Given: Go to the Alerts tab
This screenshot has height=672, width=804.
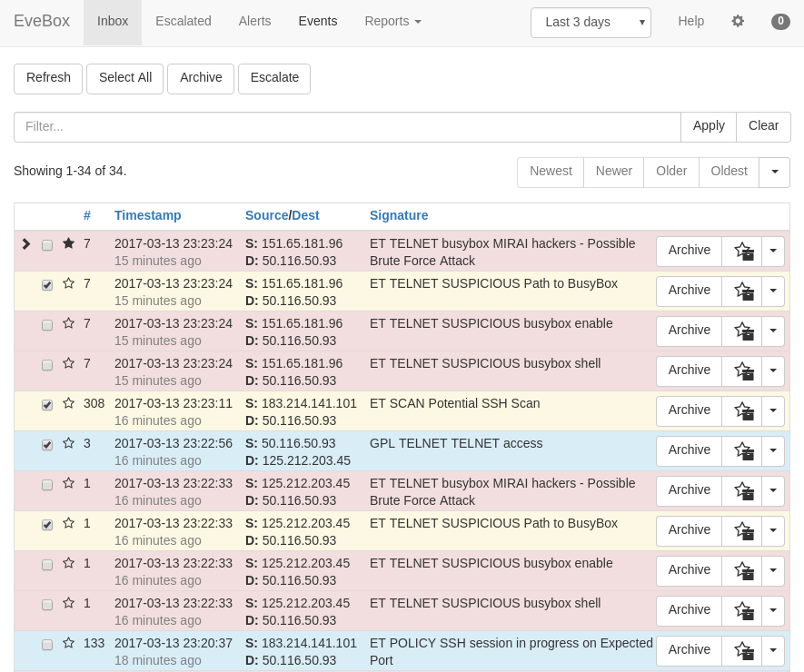Looking at the screenshot, I should click(254, 22).
